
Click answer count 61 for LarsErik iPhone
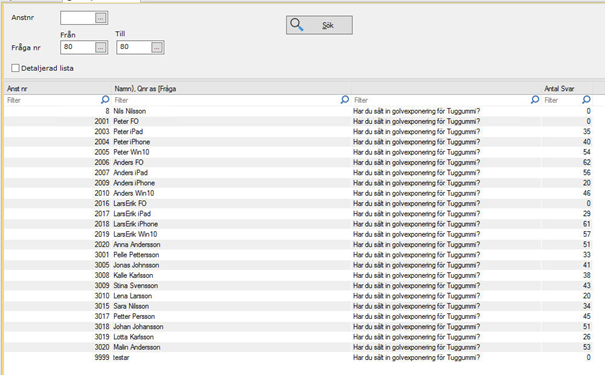tap(586, 224)
